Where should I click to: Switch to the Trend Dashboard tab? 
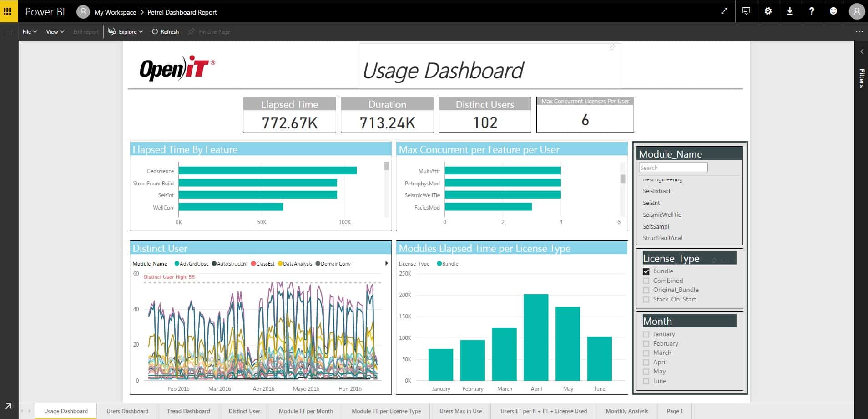tap(188, 411)
